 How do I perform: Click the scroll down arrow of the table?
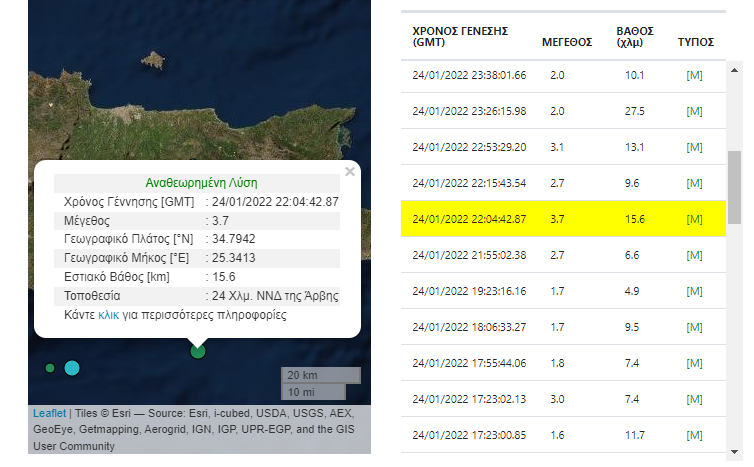(734, 452)
